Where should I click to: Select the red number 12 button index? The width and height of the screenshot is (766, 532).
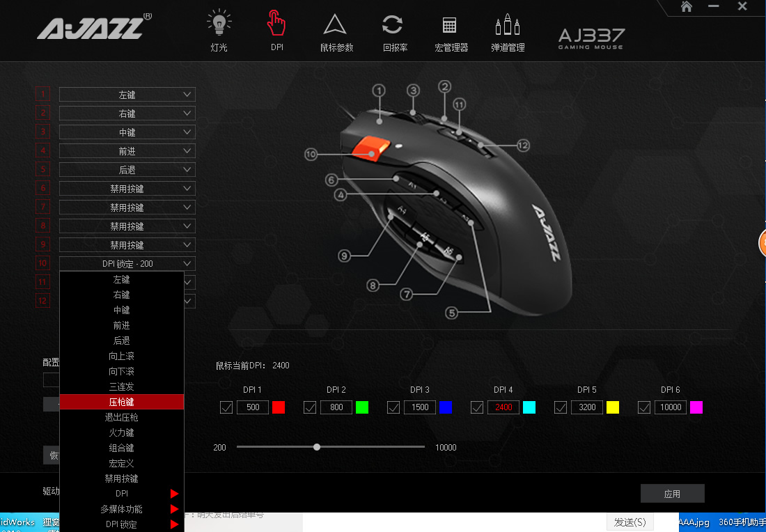click(42, 301)
